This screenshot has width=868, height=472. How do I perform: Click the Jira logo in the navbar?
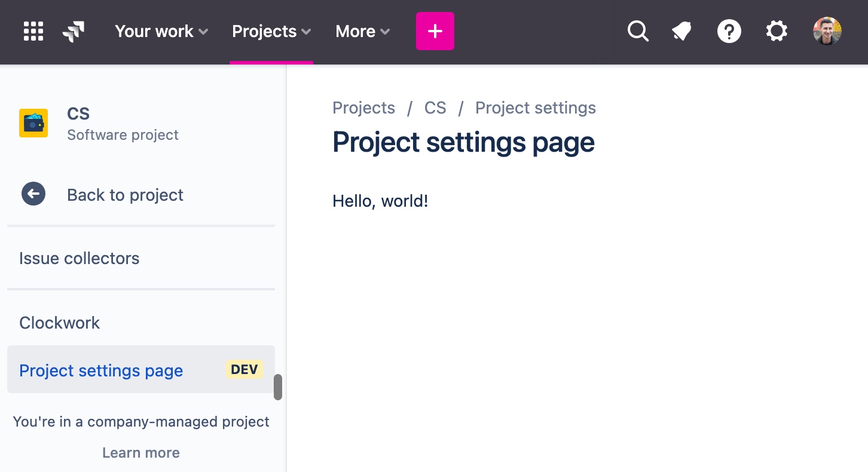(74, 31)
